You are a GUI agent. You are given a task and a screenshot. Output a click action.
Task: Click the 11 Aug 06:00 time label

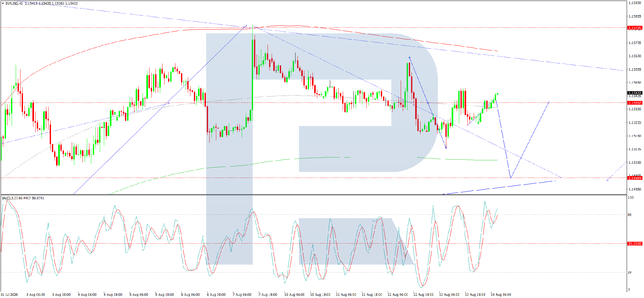click(346, 295)
